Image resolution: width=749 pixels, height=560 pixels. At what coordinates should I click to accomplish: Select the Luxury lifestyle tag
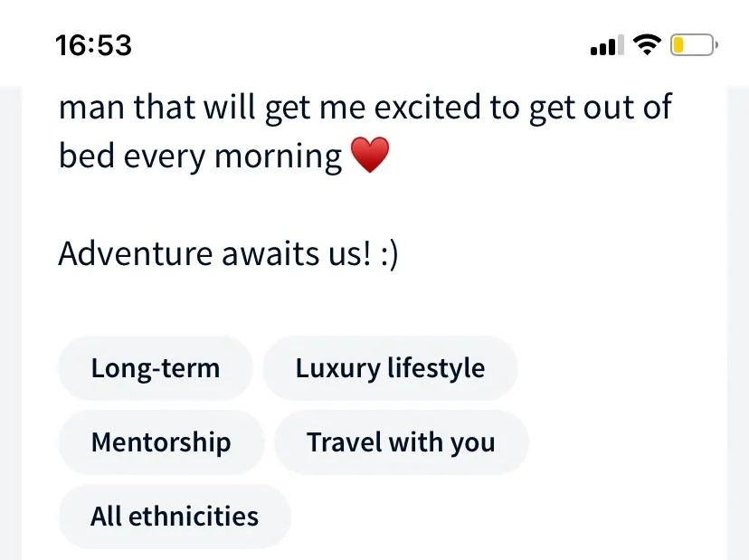390,368
